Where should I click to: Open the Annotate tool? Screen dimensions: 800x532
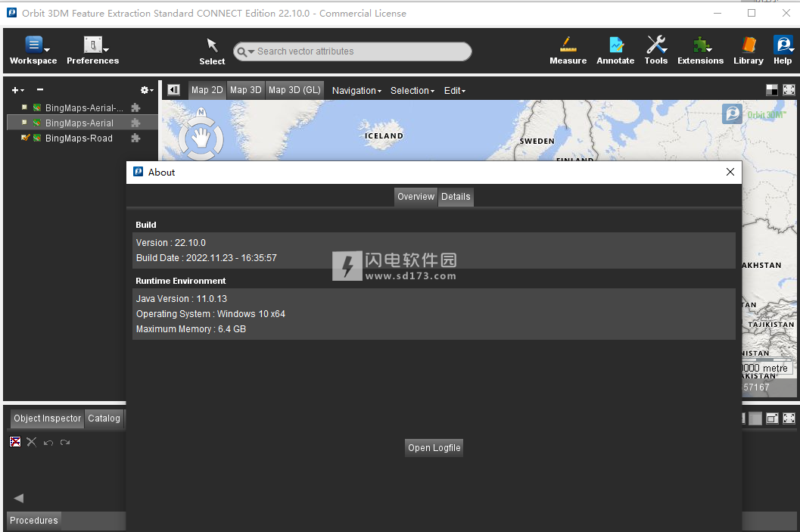click(x=616, y=45)
